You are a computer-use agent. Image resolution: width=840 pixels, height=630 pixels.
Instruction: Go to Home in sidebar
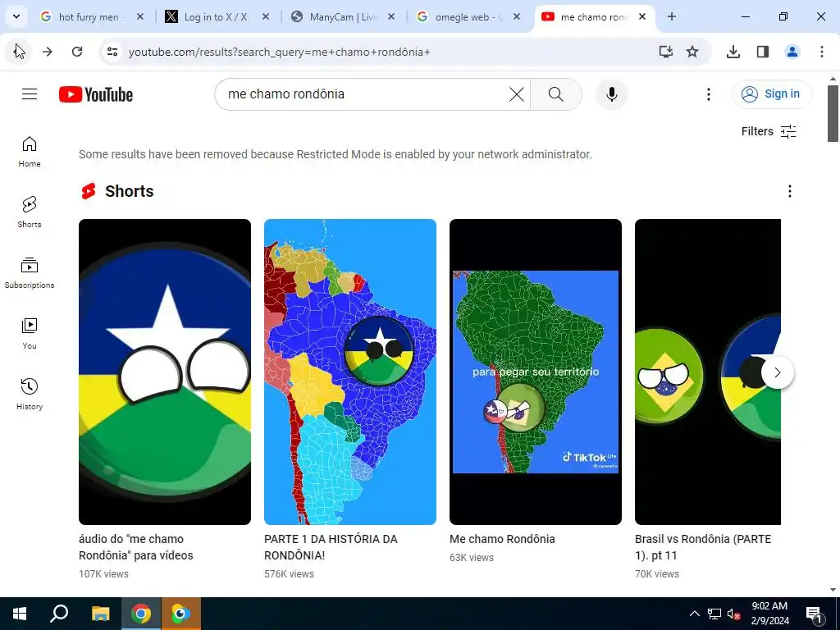[x=30, y=152]
